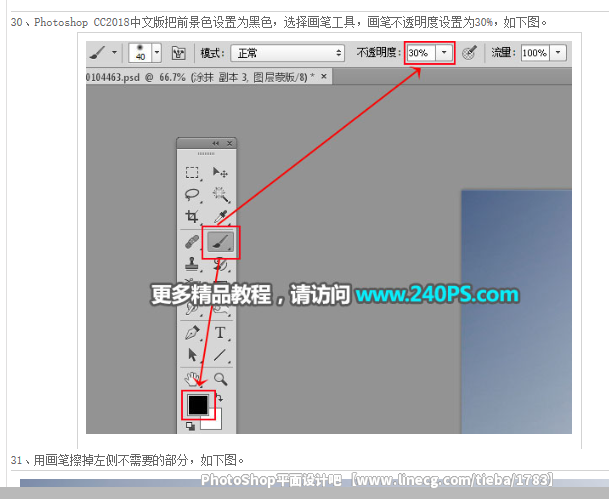Click the flow field showing 100%
The width and height of the screenshot is (609, 499).
(535, 53)
